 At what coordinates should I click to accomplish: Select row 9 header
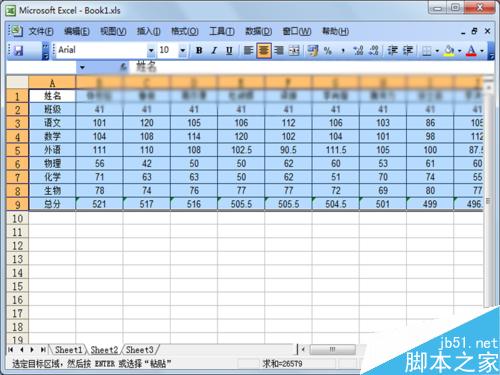17,204
